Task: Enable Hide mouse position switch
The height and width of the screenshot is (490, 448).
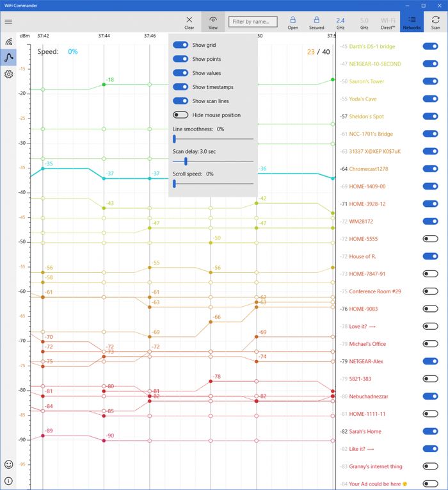Action: [180, 115]
